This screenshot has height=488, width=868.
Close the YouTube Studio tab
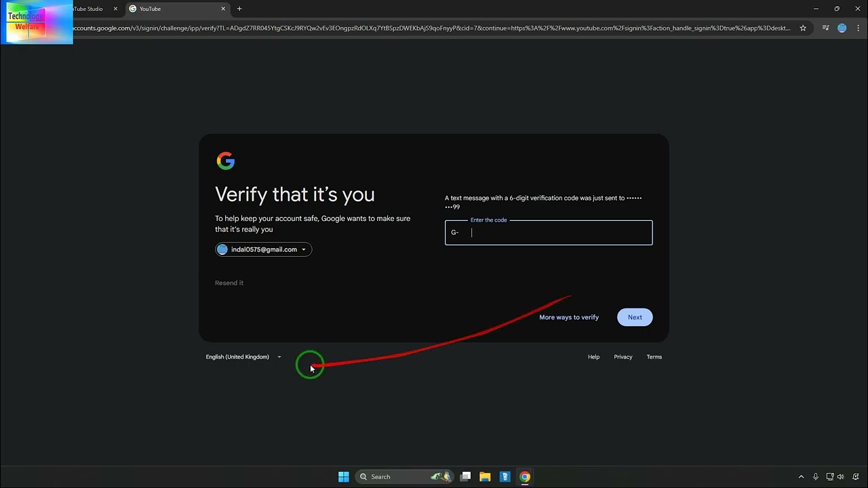(115, 9)
